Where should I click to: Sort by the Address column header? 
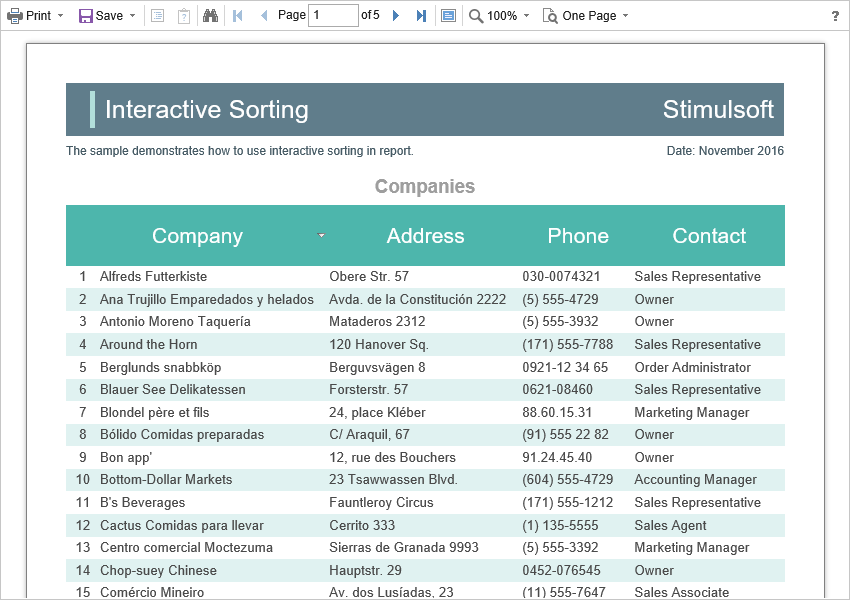click(425, 236)
